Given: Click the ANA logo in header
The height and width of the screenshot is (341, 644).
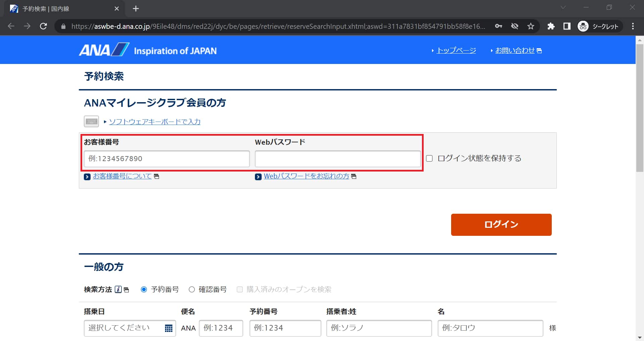Looking at the screenshot, I should click(x=104, y=50).
